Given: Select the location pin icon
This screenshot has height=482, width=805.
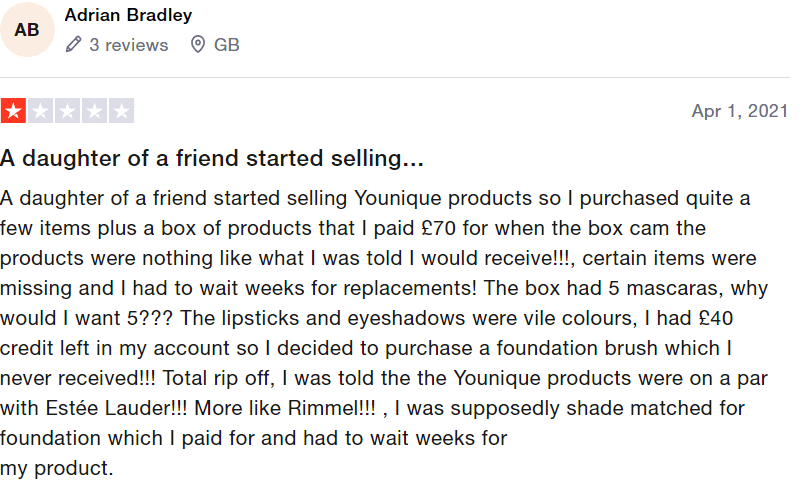Looking at the screenshot, I should point(198,45).
